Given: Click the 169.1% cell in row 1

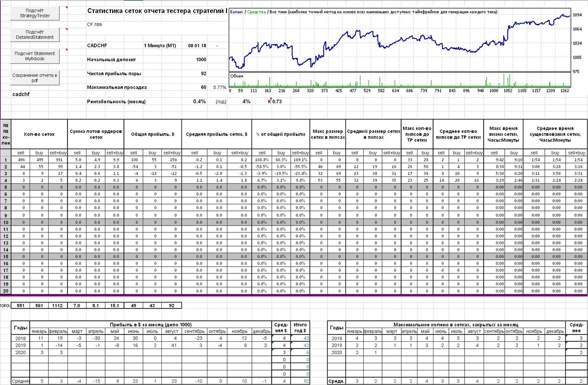Looking at the screenshot, I should click(299, 160).
